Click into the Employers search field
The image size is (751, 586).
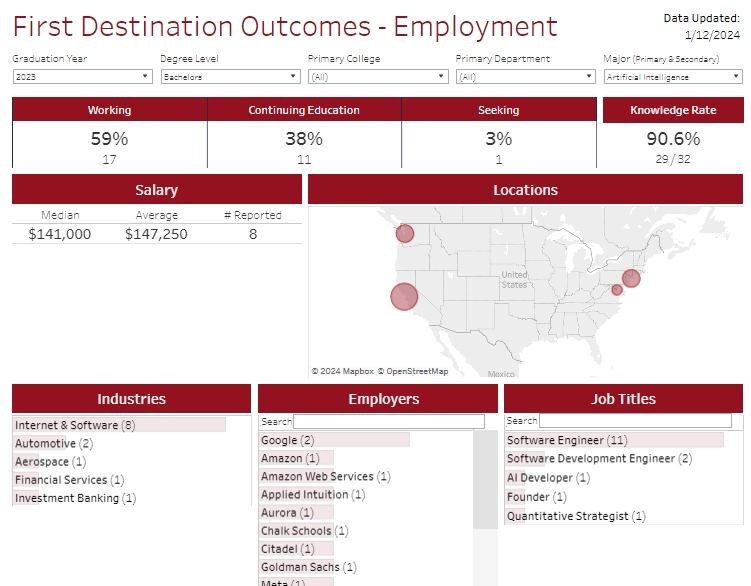388,421
